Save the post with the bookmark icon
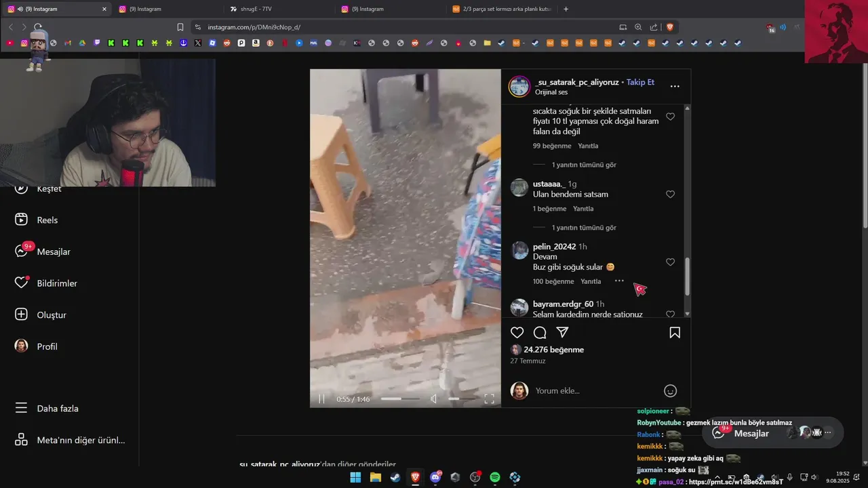The image size is (868, 488). pos(675,333)
